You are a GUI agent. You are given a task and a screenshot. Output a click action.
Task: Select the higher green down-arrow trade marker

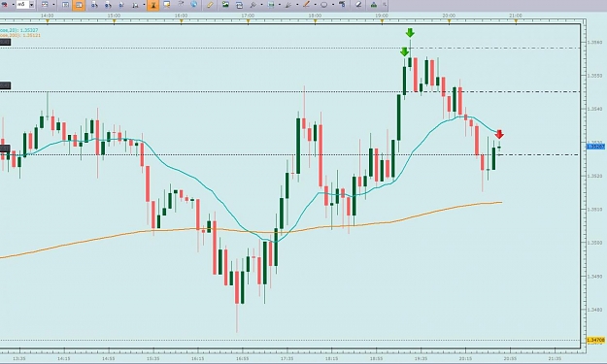[410, 33]
